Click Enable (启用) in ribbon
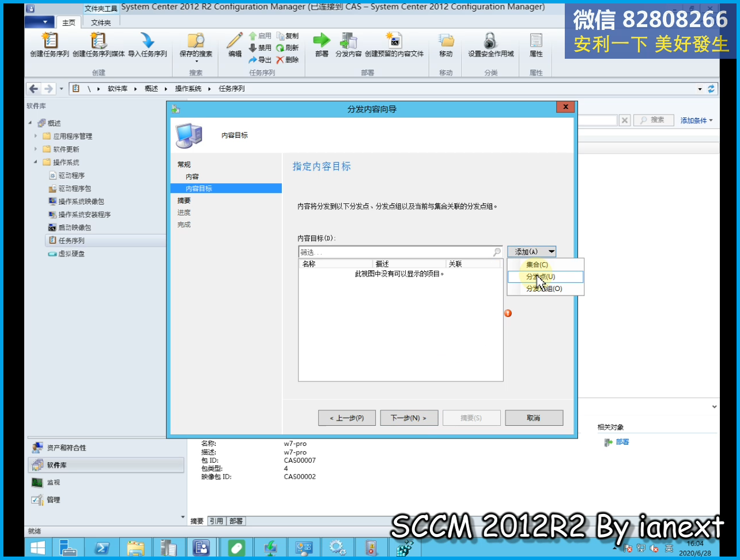Viewport: 740px width, 560px height. 260,36
